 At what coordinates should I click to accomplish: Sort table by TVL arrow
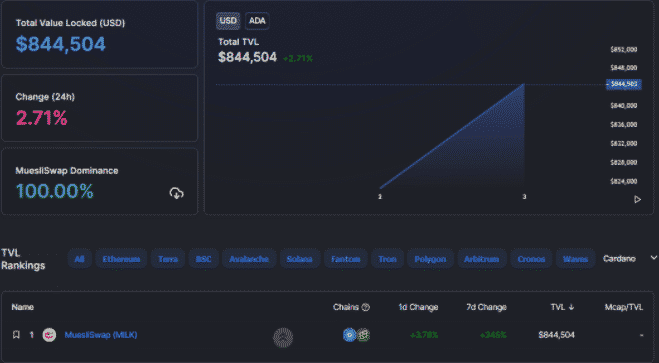click(x=571, y=307)
